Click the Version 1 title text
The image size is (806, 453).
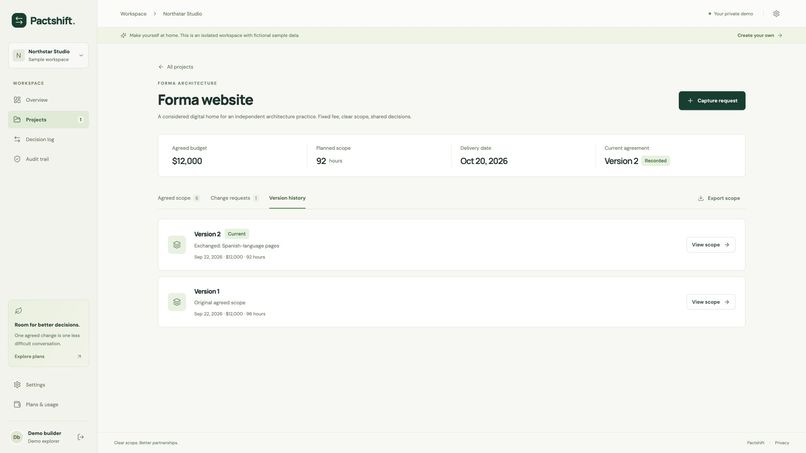[x=207, y=291]
